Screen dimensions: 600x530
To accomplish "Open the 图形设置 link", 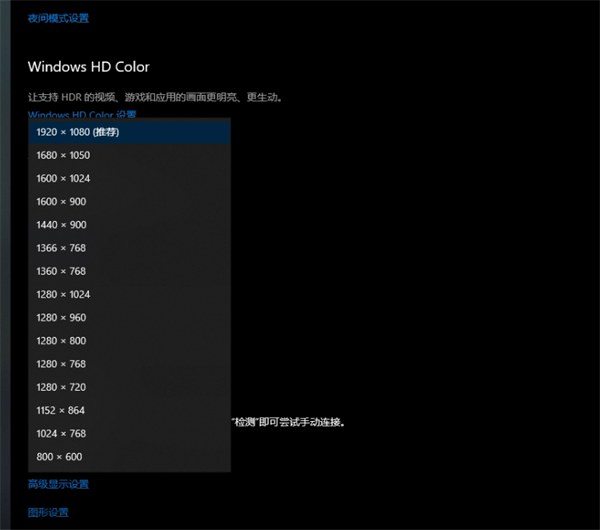I will click(x=48, y=512).
